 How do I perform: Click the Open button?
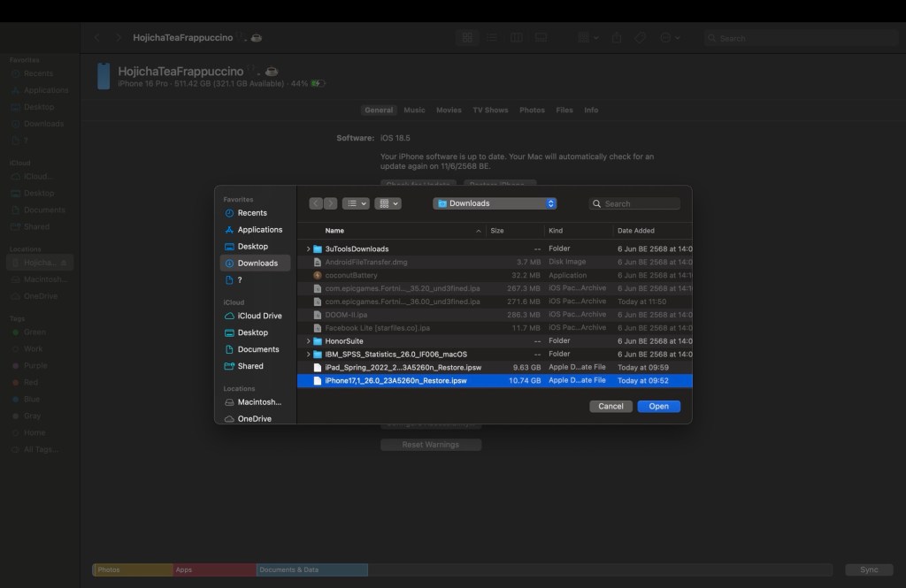tap(658, 407)
